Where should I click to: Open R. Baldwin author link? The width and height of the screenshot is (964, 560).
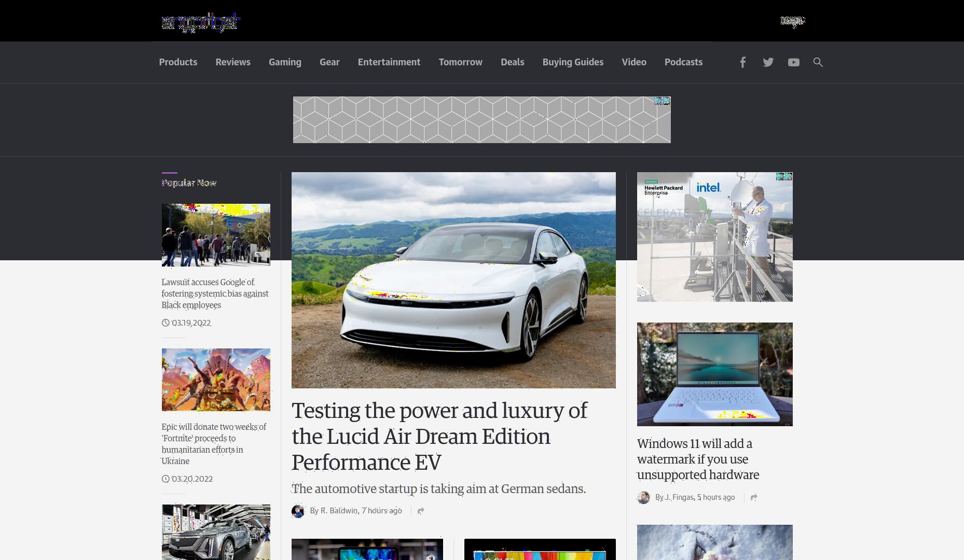(339, 511)
